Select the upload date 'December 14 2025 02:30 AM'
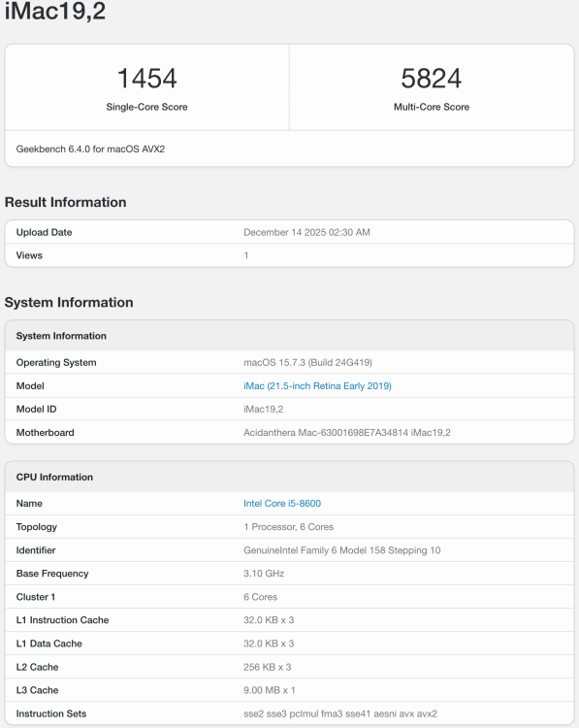The image size is (579, 728). click(306, 232)
